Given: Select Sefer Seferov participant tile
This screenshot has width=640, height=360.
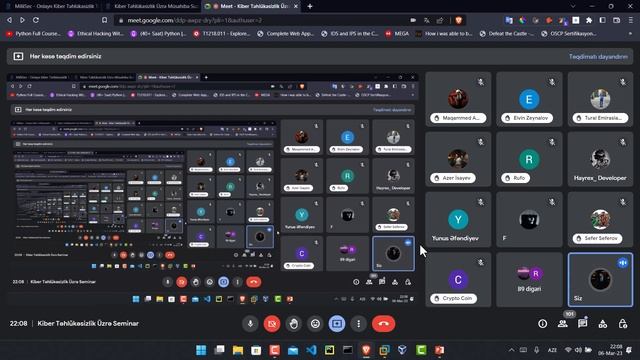Looking at the screenshot, I should [600, 219].
